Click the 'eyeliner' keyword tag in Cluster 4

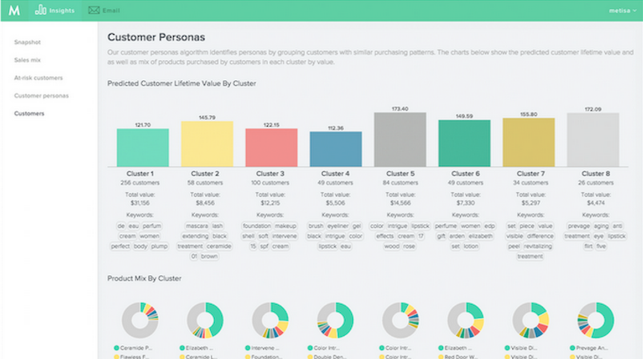coord(338,226)
